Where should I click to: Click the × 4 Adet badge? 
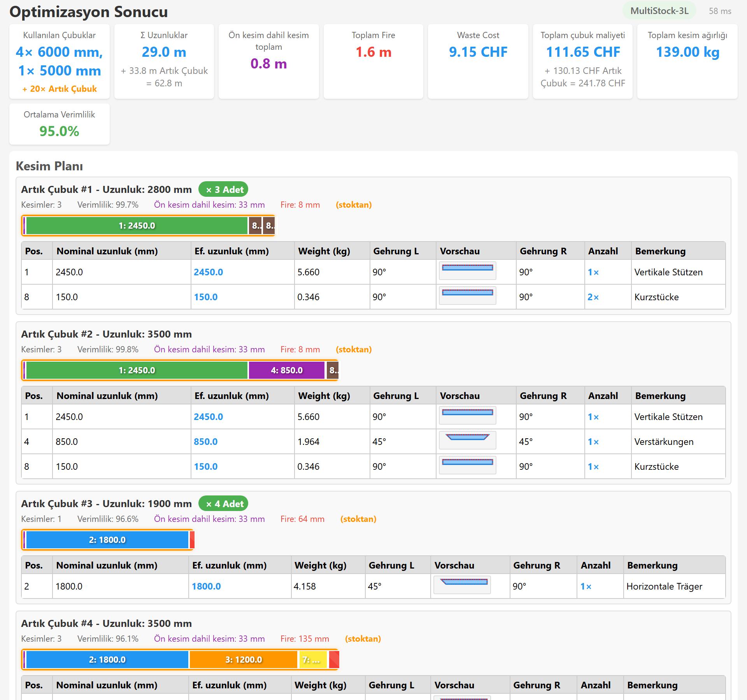click(223, 504)
